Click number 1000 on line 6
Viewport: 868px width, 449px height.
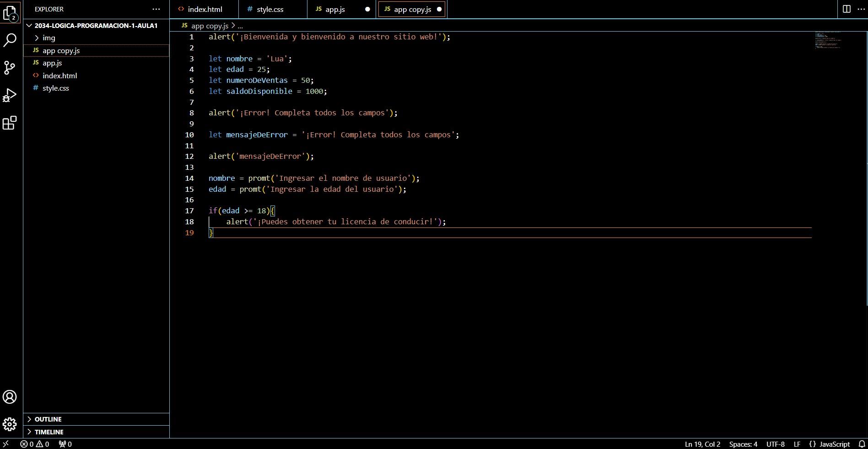(x=314, y=91)
